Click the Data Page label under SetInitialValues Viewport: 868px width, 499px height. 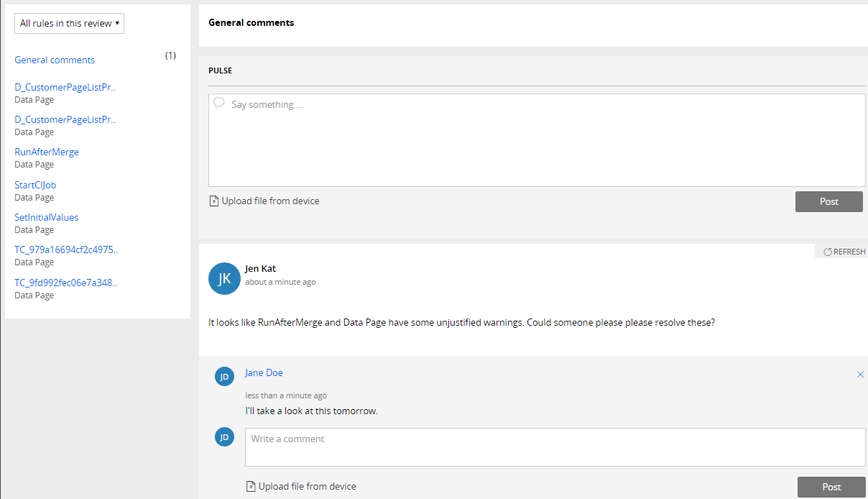tap(34, 230)
